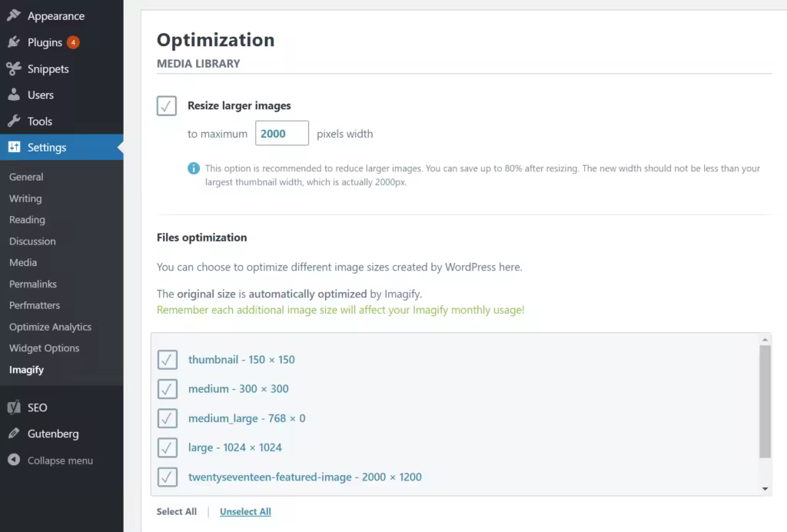Click the Snippets scissors icon
787x532 pixels.
pos(14,68)
